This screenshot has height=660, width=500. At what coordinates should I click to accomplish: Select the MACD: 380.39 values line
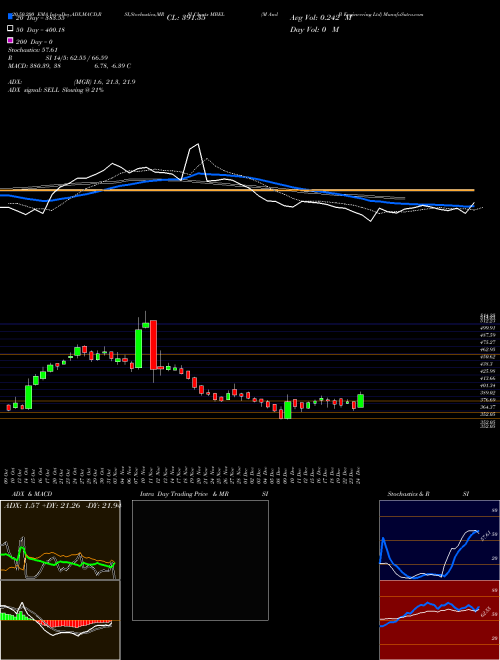pyautogui.click(x=69, y=66)
